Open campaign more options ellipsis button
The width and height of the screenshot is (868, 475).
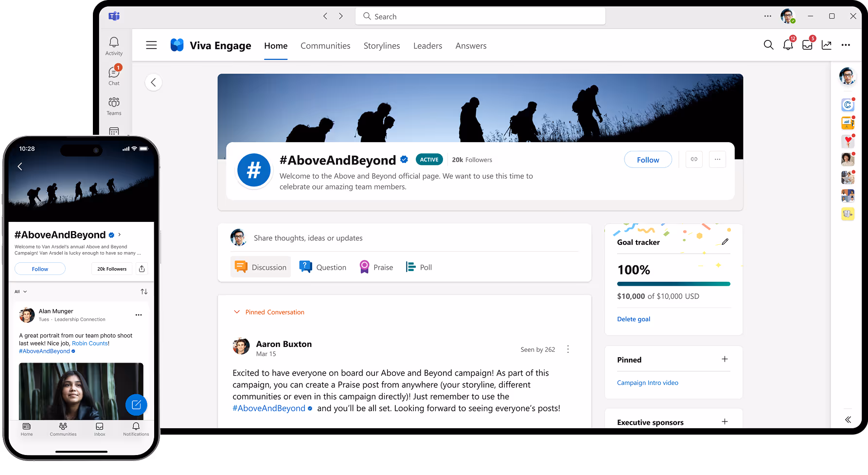[717, 159]
